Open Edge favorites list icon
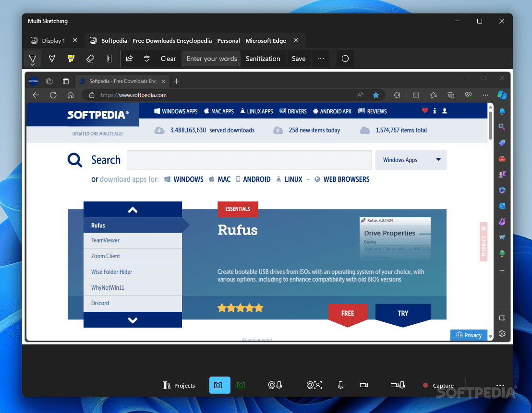The height and width of the screenshot is (413, 532). (434, 95)
